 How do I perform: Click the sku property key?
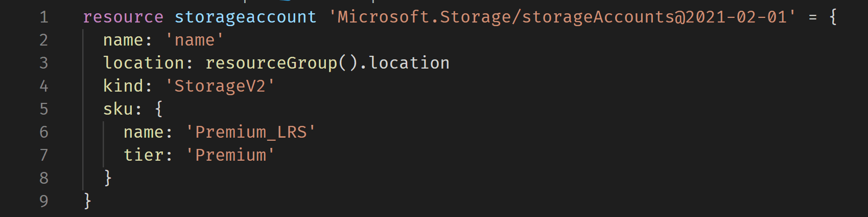pyautogui.click(x=118, y=109)
